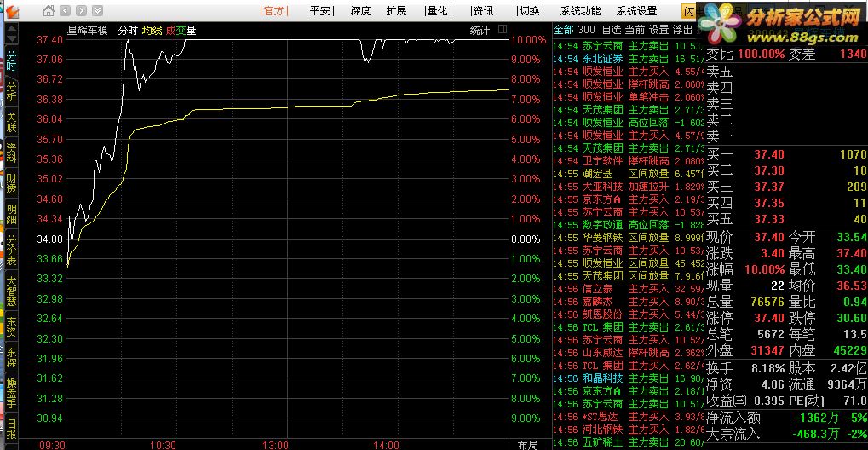Image resolution: width=868 pixels, height=450 pixels.
Task: Click the down arrow above sidebar tabs
Action: point(11,40)
